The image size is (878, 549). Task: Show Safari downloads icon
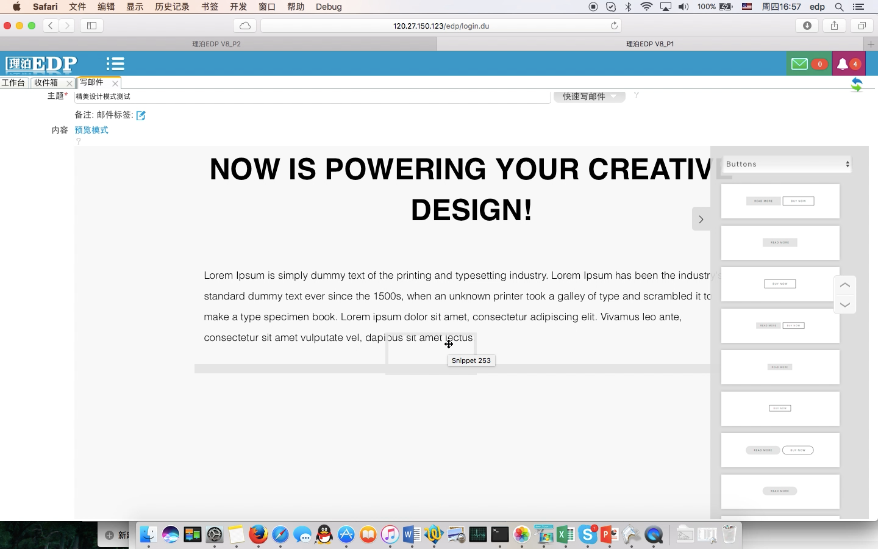pyautogui.click(x=807, y=25)
